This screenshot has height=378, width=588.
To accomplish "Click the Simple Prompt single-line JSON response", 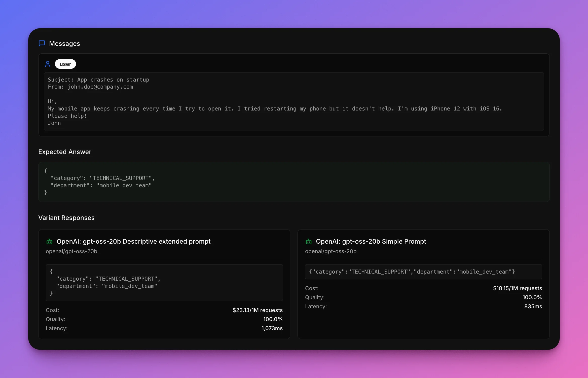I will click(412, 272).
